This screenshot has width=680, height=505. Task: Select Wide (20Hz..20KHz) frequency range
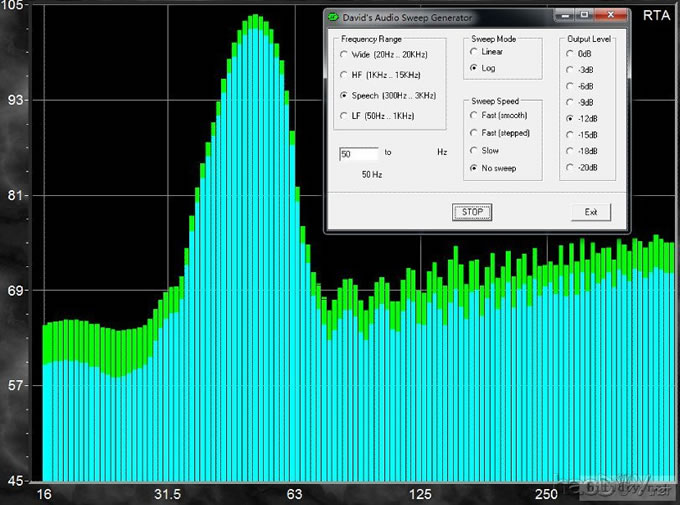click(345, 54)
